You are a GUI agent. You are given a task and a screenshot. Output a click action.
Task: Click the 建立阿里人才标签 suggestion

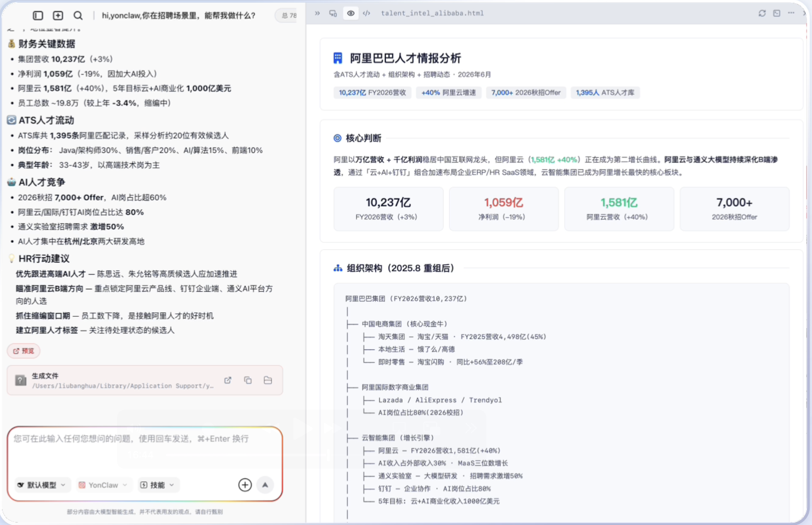(95, 330)
